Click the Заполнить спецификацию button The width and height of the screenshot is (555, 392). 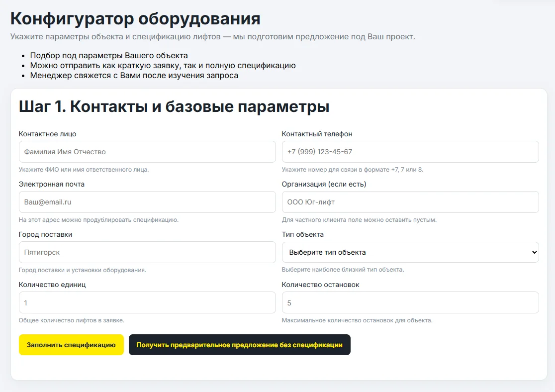tap(71, 345)
